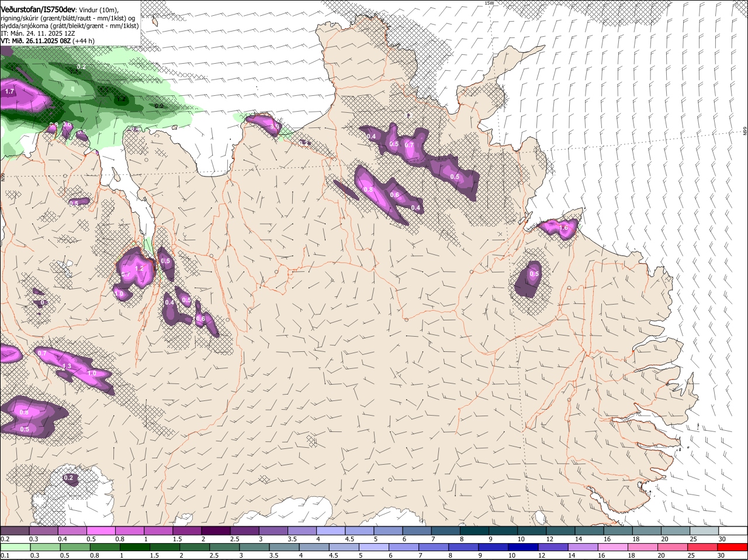This screenshot has width=748, height=560.
Task: Pick the 3.5–4 lavender snow swatch
Action: (x=303, y=530)
